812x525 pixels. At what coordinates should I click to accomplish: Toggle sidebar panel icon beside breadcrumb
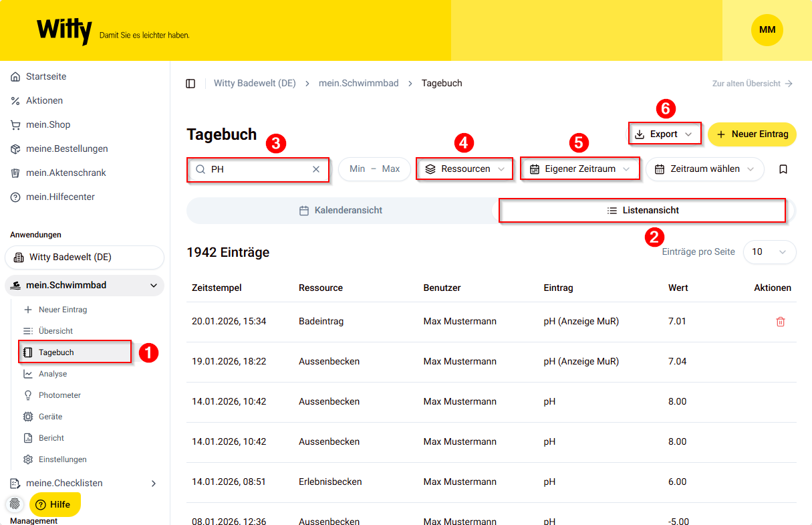190,84
